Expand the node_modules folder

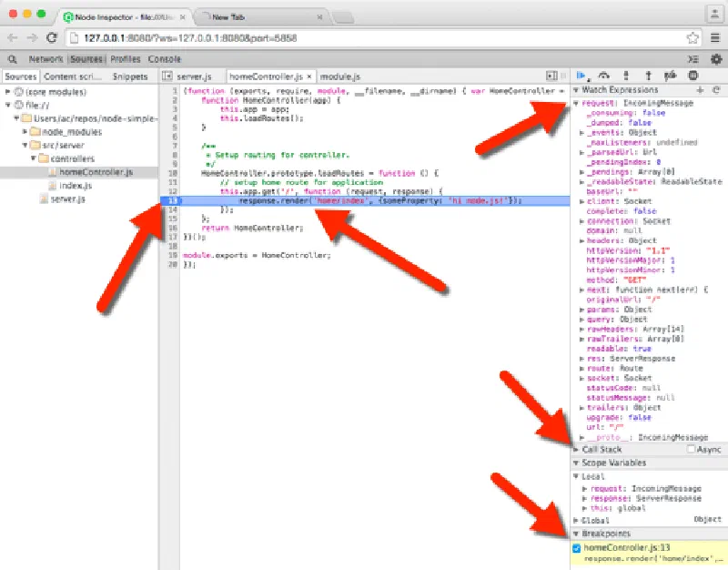click(x=25, y=132)
